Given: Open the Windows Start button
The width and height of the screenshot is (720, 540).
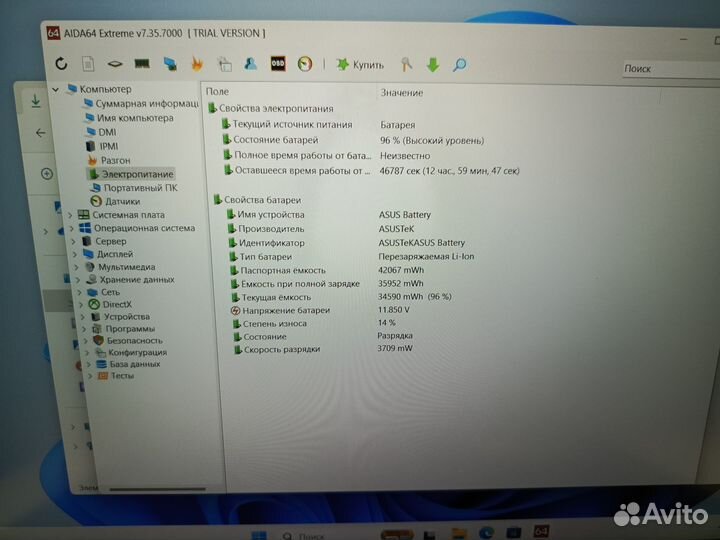Looking at the screenshot, I should coord(259,535).
